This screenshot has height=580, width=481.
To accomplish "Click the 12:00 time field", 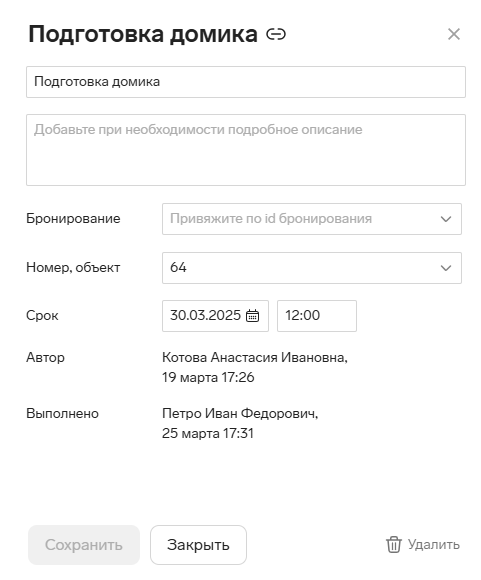I will (317, 316).
